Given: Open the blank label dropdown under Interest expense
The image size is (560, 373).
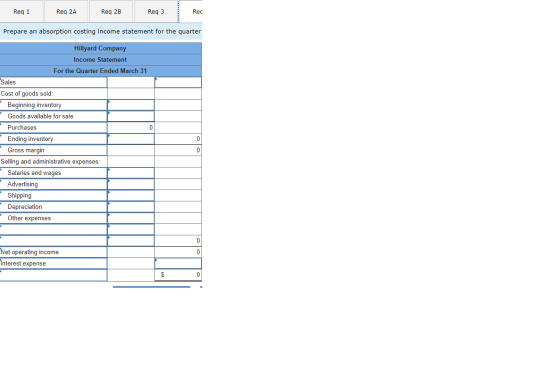Looking at the screenshot, I should (54, 275).
